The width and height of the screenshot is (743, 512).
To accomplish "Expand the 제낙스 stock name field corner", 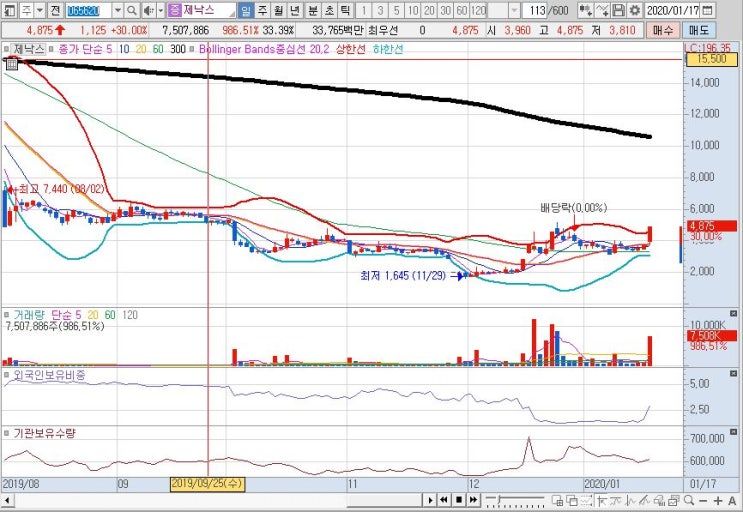I will pyautogui.click(x=232, y=12).
